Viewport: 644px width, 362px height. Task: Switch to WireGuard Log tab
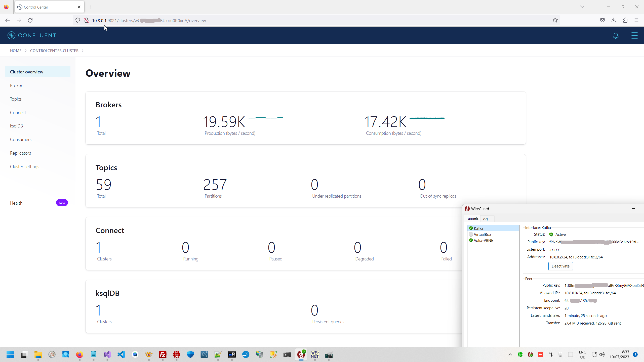pos(485,219)
